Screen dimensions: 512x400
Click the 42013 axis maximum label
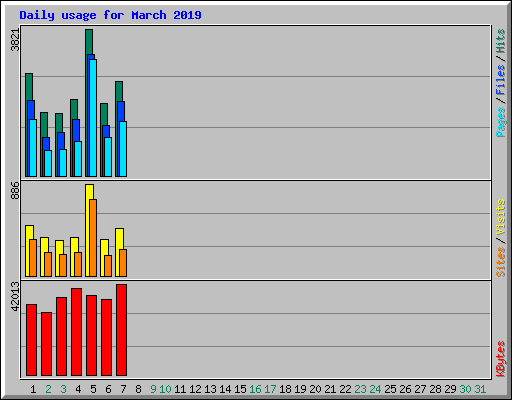pyautogui.click(x=15, y=296)
